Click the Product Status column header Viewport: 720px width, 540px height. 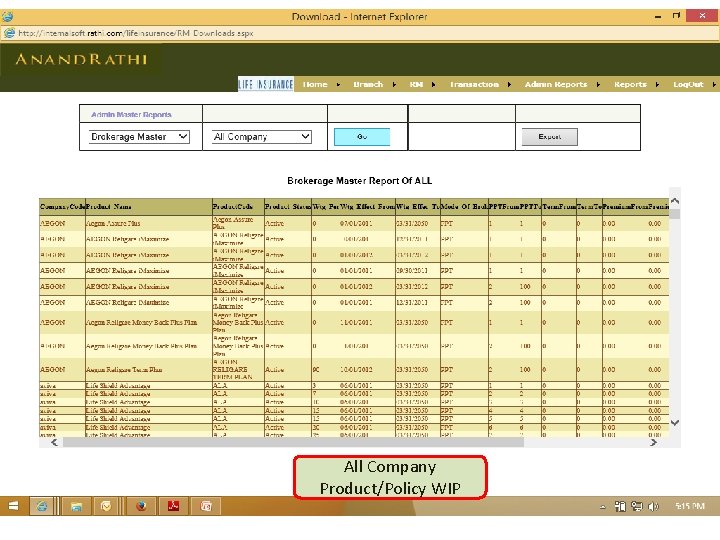tap(288, 207)
